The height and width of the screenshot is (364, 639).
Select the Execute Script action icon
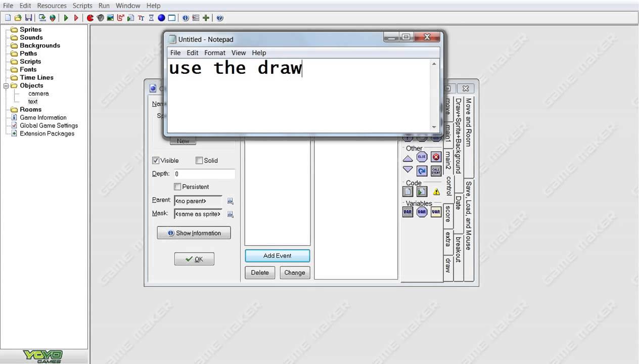click(x=422, y=192)
